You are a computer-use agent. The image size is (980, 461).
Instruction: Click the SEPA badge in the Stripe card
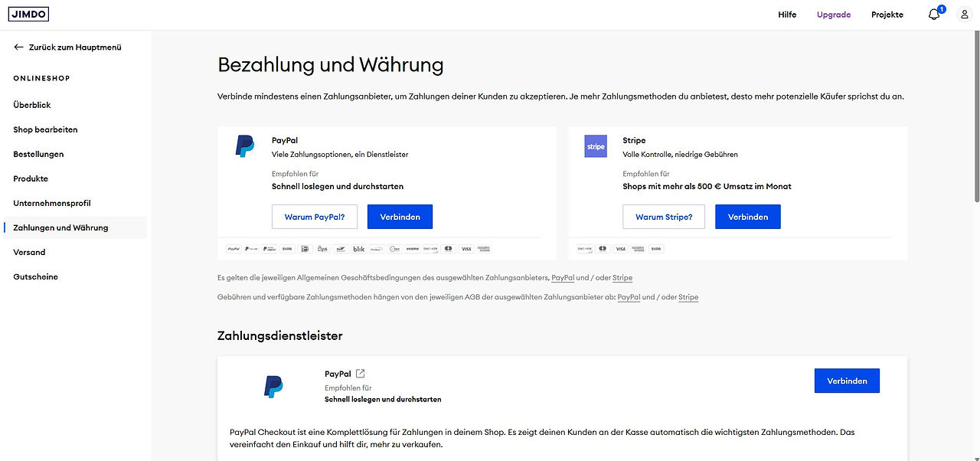656,249
